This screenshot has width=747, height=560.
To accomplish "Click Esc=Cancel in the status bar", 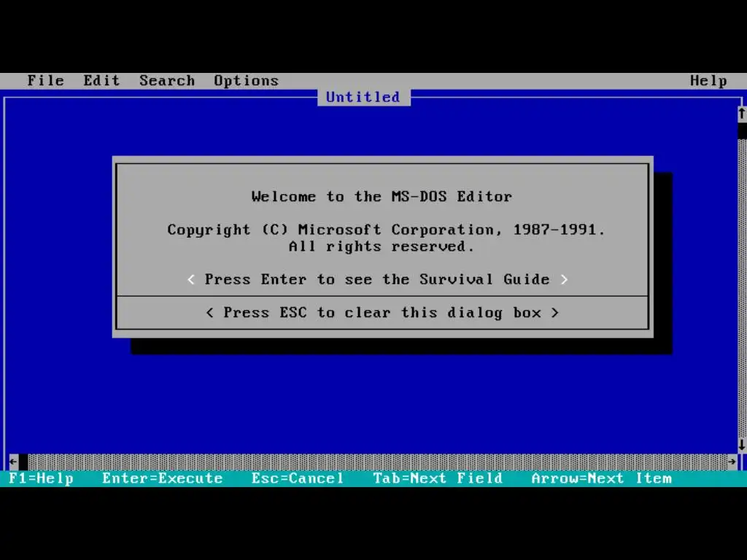I will (x=298, y=478).
